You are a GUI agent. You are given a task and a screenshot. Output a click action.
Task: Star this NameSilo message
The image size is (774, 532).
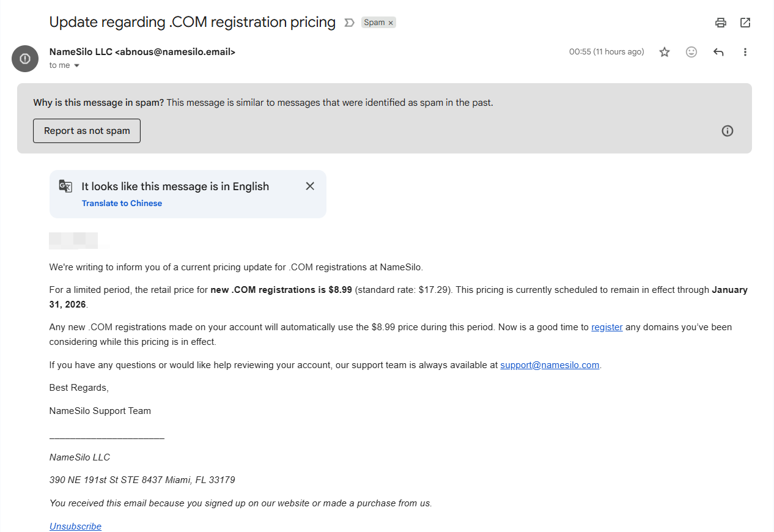(x=665, y=52)
